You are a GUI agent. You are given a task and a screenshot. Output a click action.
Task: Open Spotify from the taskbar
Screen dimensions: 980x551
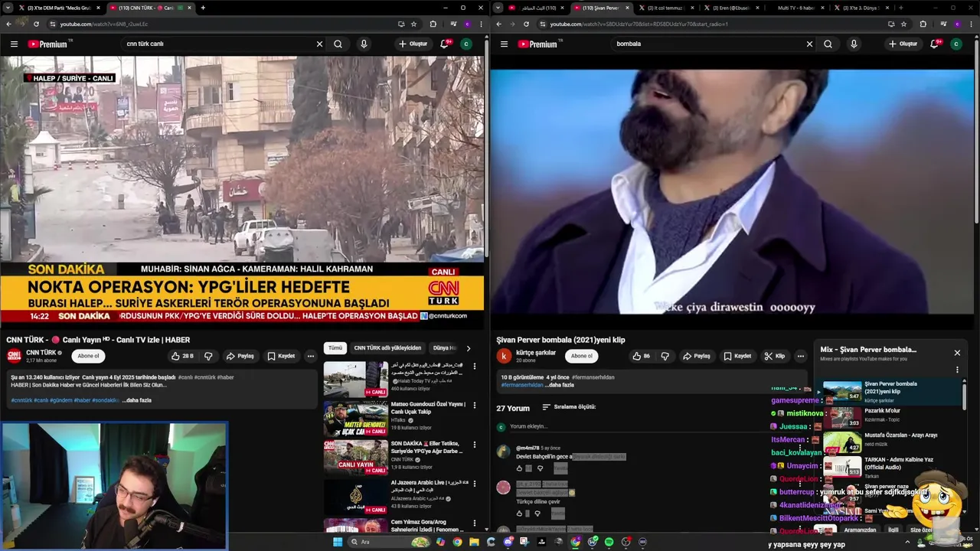[609, 542]
